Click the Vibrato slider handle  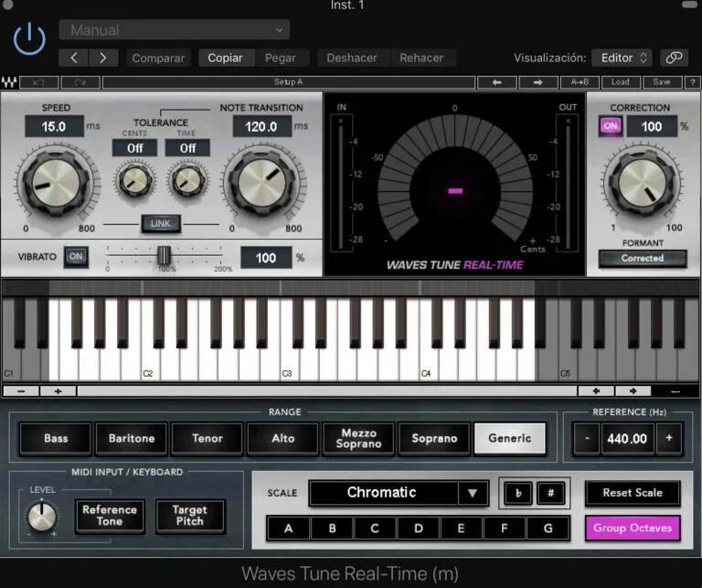point(165,255)
